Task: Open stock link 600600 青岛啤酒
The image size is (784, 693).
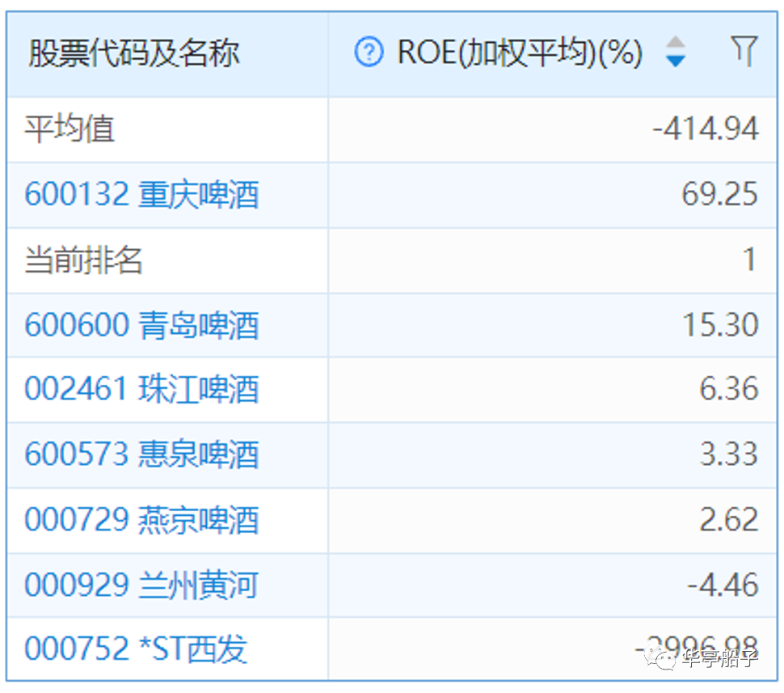Action: (x=141, y=325)
